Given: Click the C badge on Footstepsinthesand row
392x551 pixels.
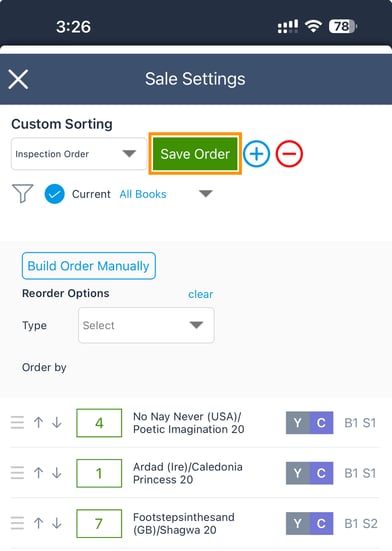Looking at the screenshot, I should click(321, 523).
